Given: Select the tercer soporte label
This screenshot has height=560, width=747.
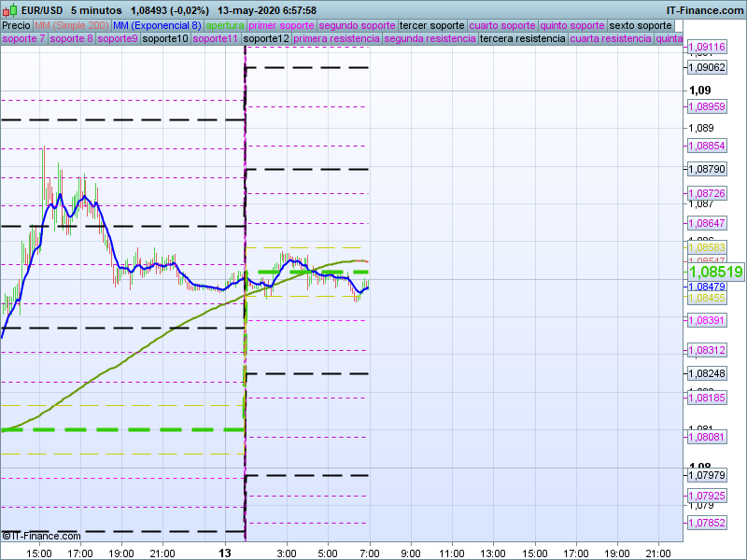Looking at the screenshot, I should [x=431, y=25].
